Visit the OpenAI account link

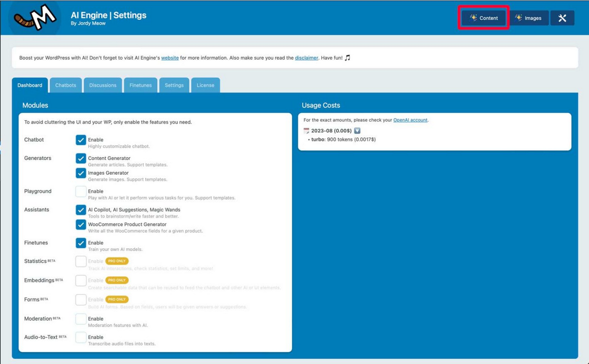[410, 120]
